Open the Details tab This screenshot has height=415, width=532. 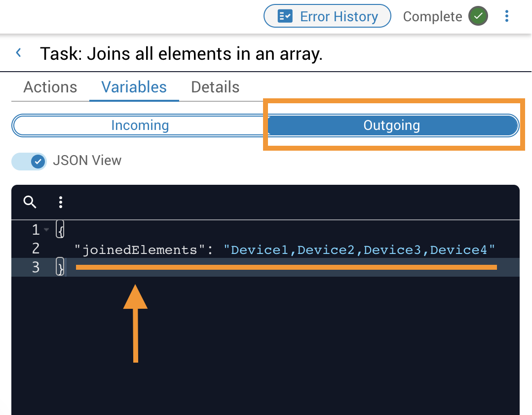(215, 87)
